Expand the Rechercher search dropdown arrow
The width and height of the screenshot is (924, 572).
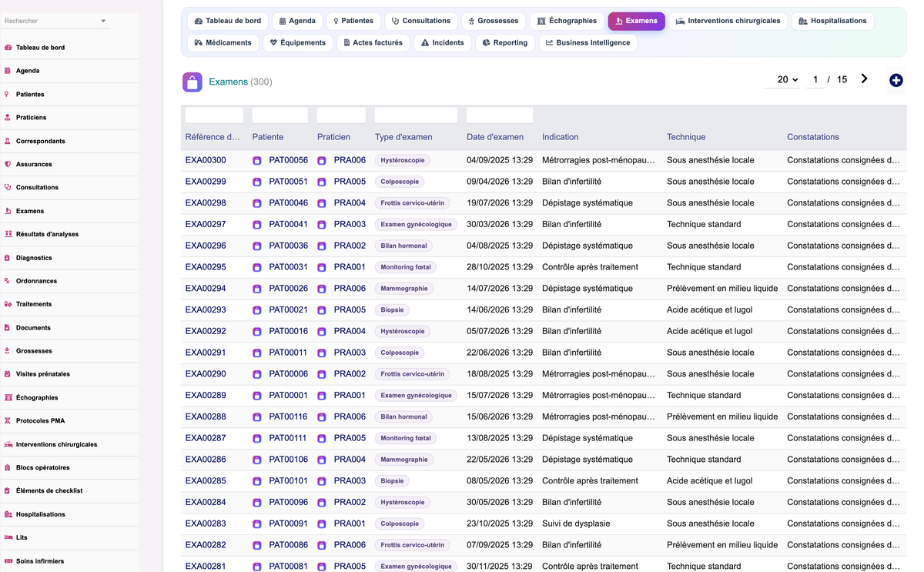103,21
